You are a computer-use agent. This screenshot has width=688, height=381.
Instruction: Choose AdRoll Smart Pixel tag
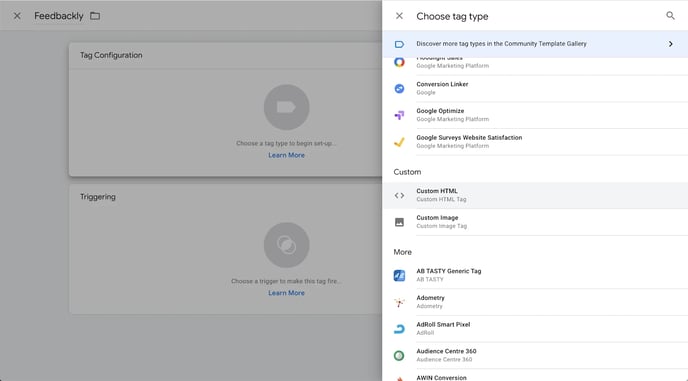point(535,329)
